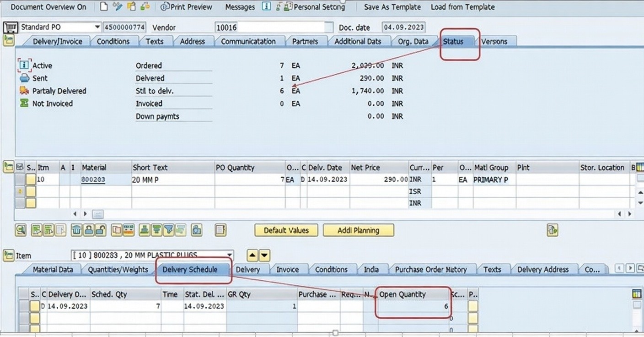
Task: Select the delivery schedule row dated 14.09.2023
Action: click(x=35, y=306)
